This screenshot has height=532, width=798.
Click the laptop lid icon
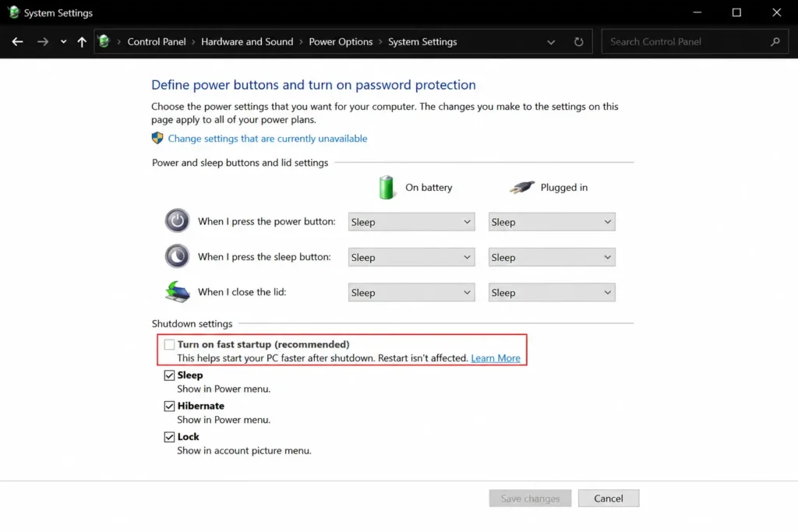(x=177, y=292)
